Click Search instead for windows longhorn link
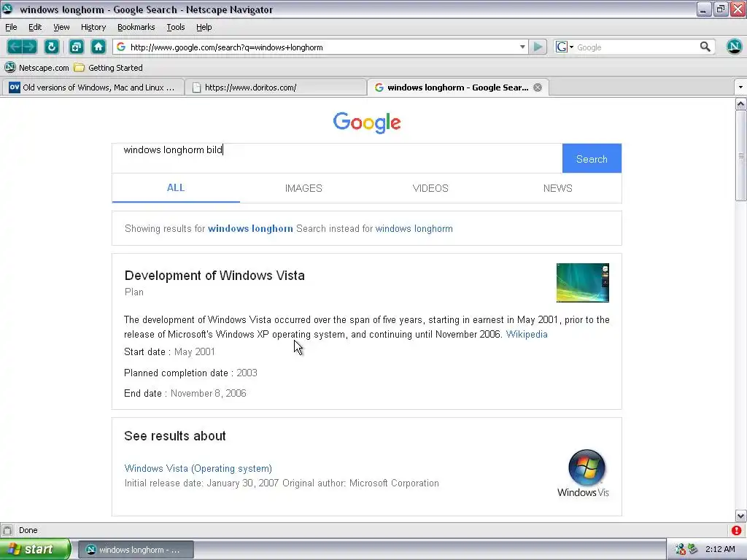Viewport: 747px width, 560px height. [414, 228]
